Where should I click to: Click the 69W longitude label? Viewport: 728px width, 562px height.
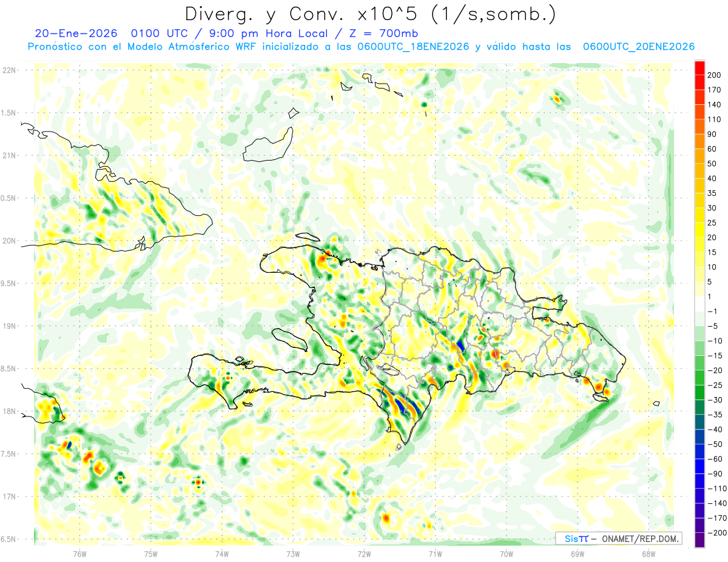click(578, 554)
